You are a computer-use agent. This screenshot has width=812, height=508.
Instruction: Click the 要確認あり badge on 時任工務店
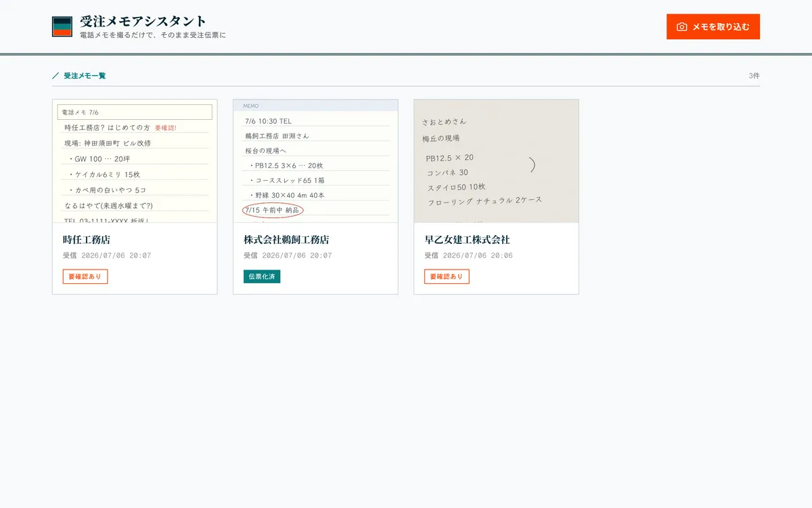point(85,276)
